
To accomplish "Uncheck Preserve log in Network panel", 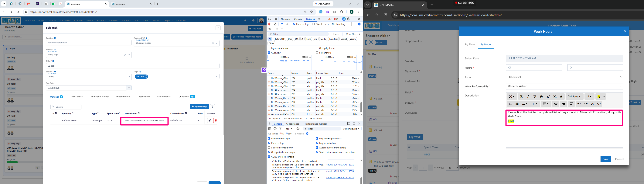I will pos(294,24).
